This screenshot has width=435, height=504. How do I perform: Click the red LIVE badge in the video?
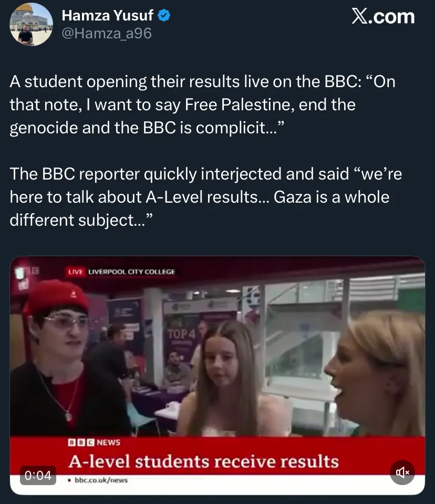[76, 271]
